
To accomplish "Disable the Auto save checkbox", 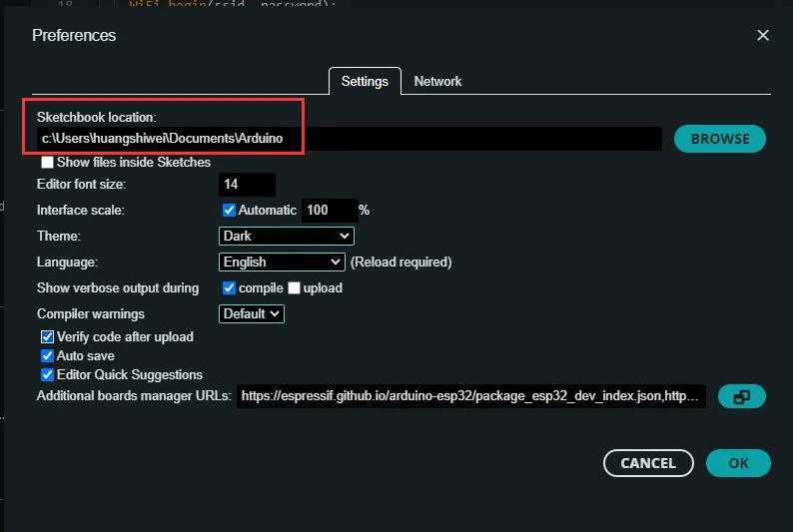I will pyautogui.click(x=47, y=356).
